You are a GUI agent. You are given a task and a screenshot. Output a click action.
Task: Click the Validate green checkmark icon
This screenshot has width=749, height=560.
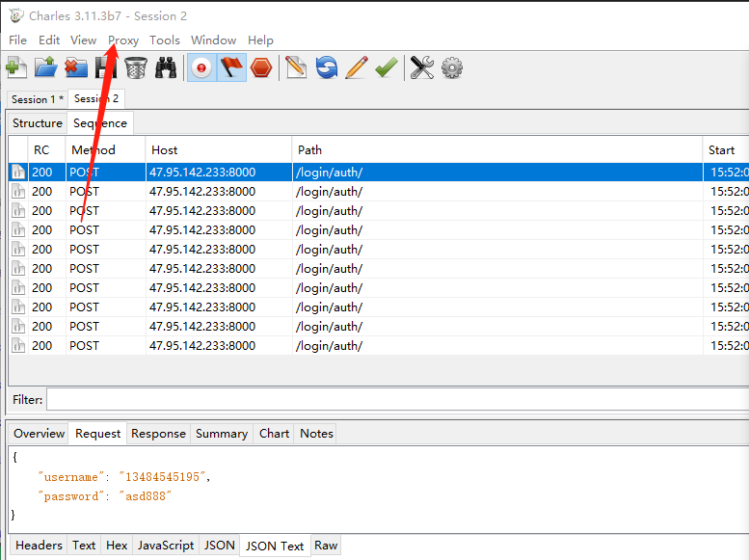386,67
